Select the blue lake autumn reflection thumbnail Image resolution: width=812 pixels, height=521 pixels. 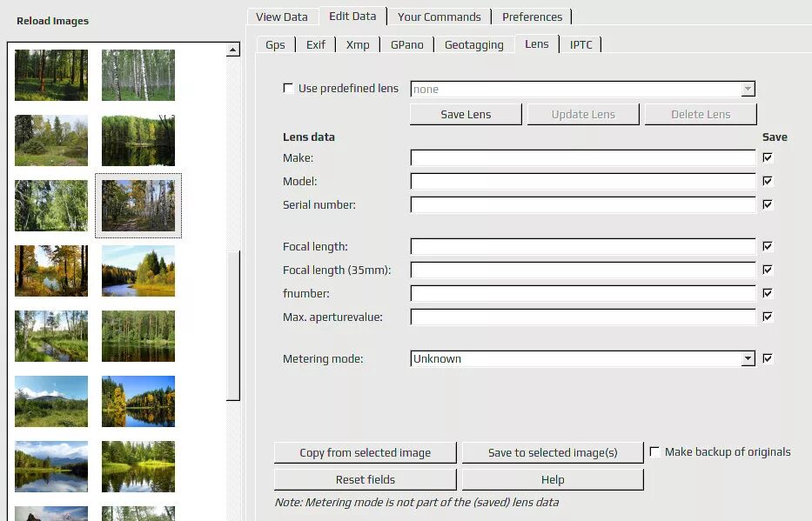click(138, 401)
